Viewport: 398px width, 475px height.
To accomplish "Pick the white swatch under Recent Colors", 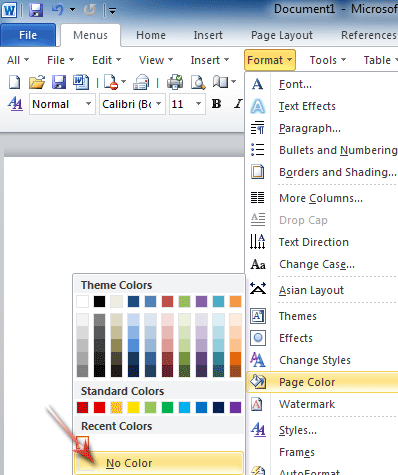I will [82, 442].
